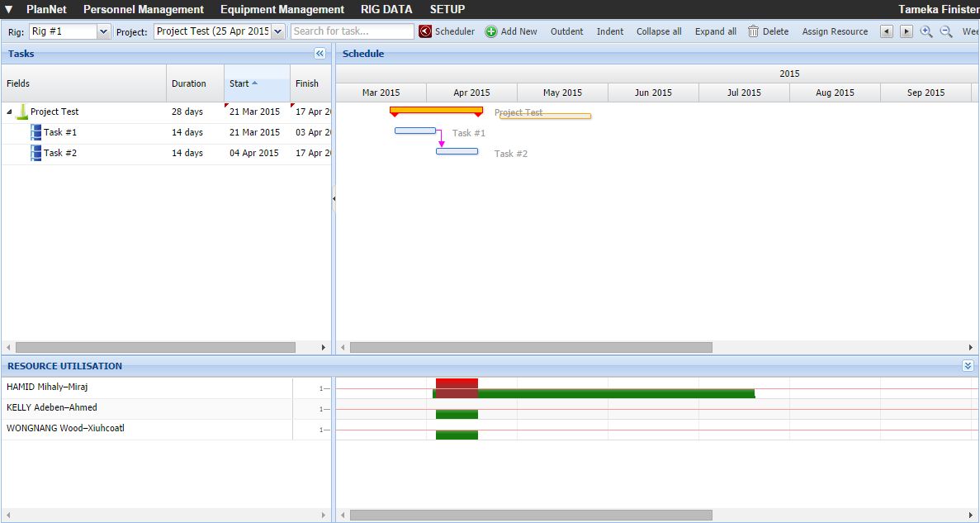Open the Rig selection dropdown
The image size is (980, 523).
coord(103,31)
